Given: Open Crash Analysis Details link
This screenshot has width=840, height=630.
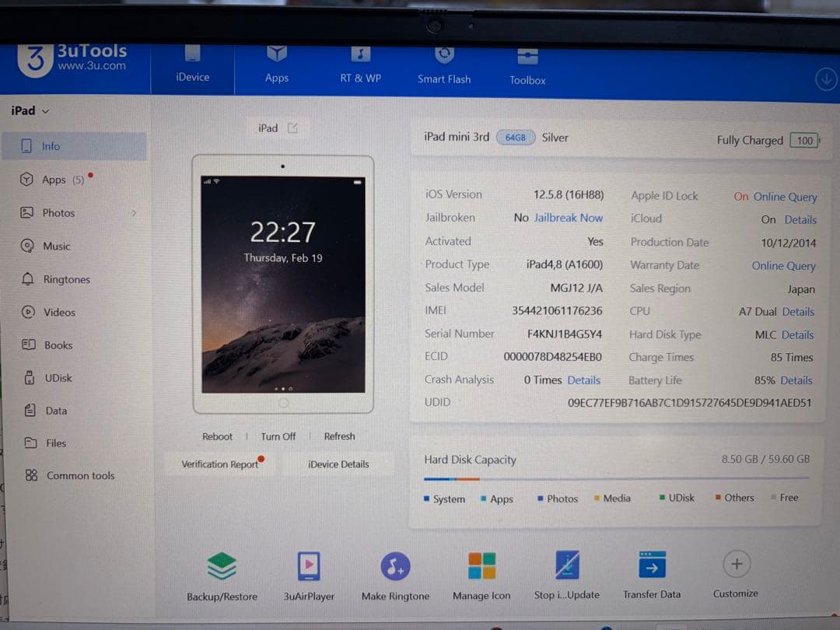Looking at the screenshot, I should (584, 380).
